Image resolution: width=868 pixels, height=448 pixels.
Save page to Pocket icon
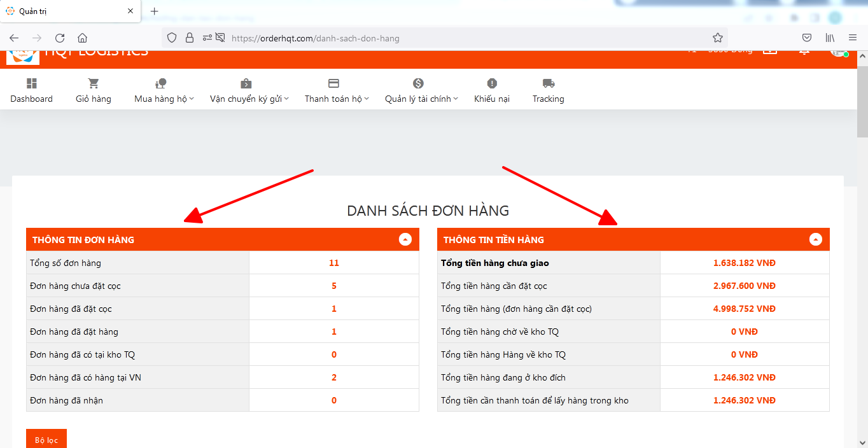806,38
